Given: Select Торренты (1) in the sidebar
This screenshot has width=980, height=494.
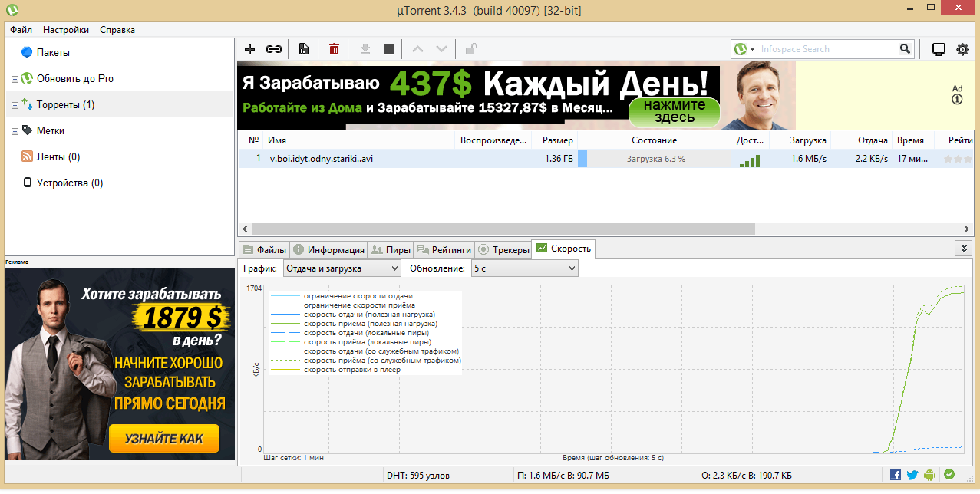Looking at the screenshot, I should (65, 104).
